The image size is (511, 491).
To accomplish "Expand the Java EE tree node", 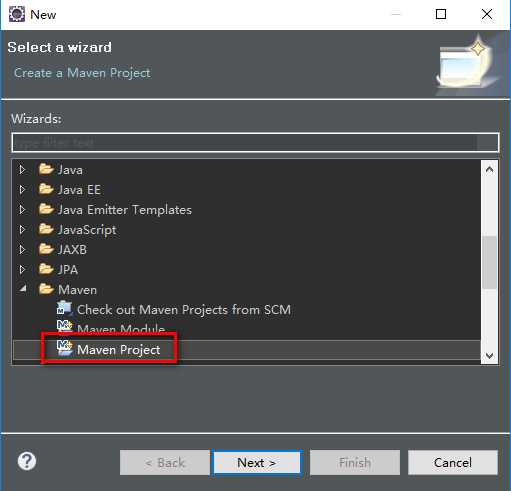I will click(22, 190).
